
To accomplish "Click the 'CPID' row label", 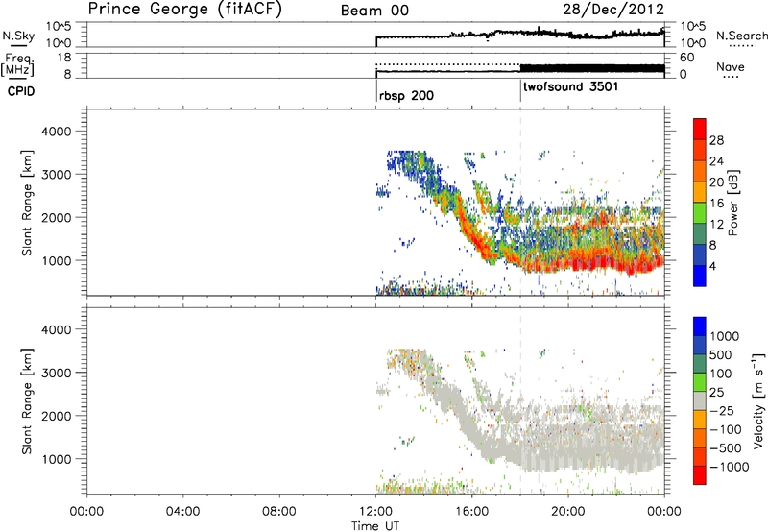I will (x=21, y=91).
